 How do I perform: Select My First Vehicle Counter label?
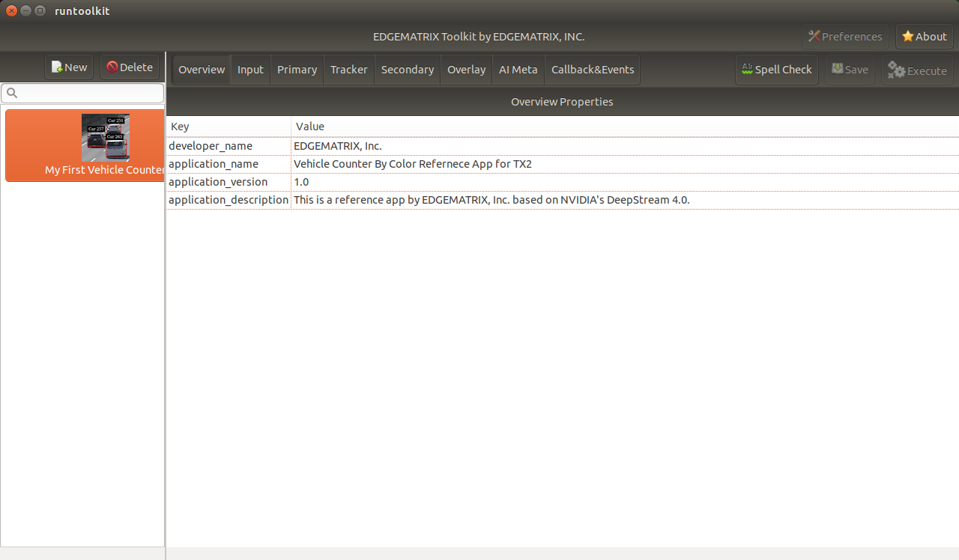(104, 170)
